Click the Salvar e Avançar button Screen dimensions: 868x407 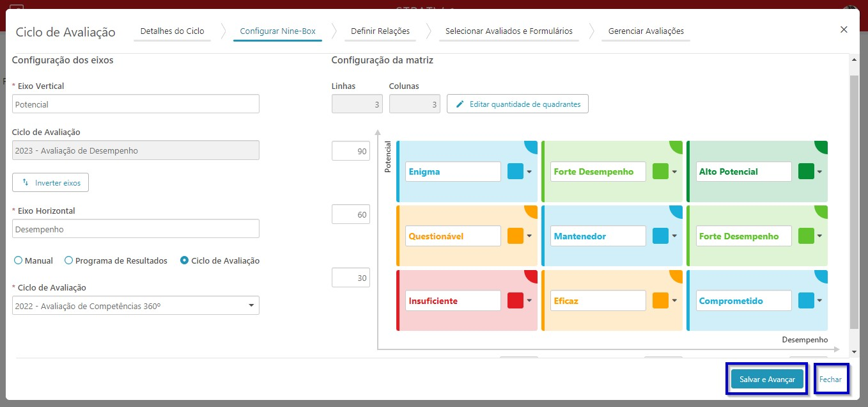767,379
